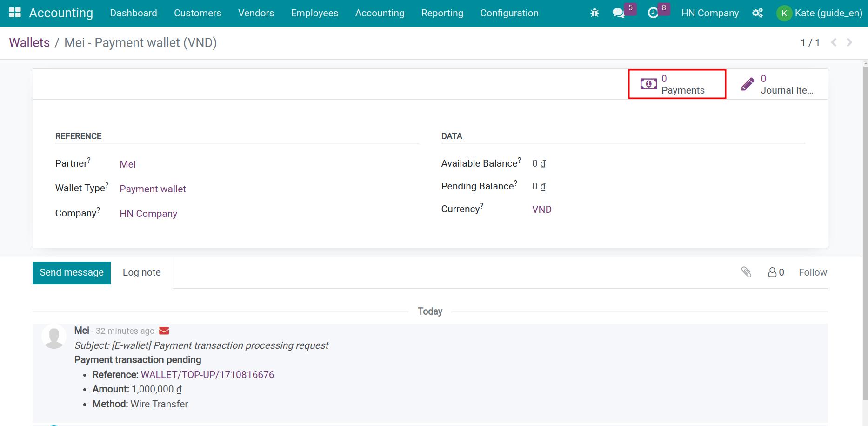
Task: Open the Reporting menu
Action: pos(442,13)
